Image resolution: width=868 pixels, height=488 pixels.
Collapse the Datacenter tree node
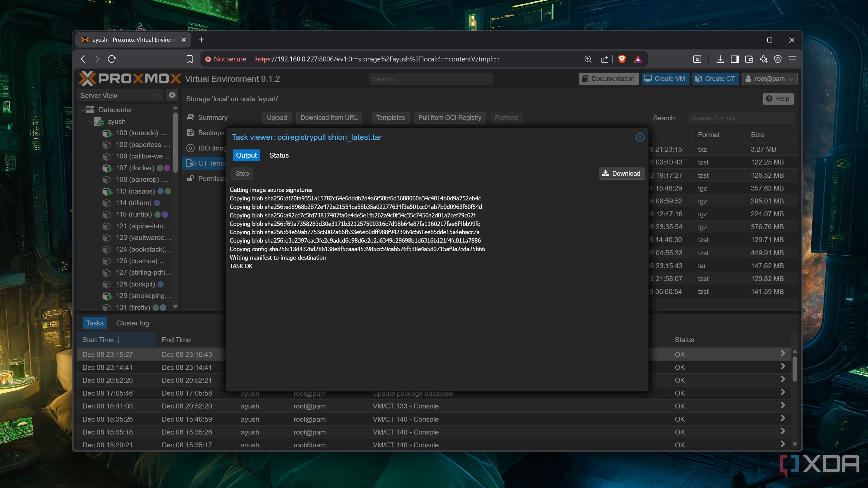click(82, 110)
